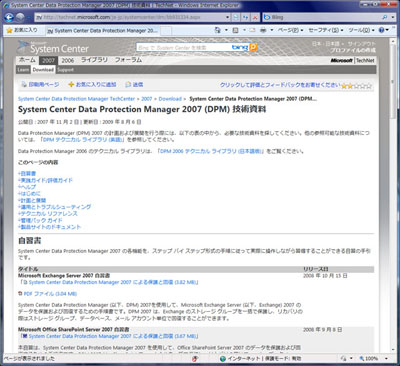Follow the Download breadcrumb link

[x=170, y=99]
